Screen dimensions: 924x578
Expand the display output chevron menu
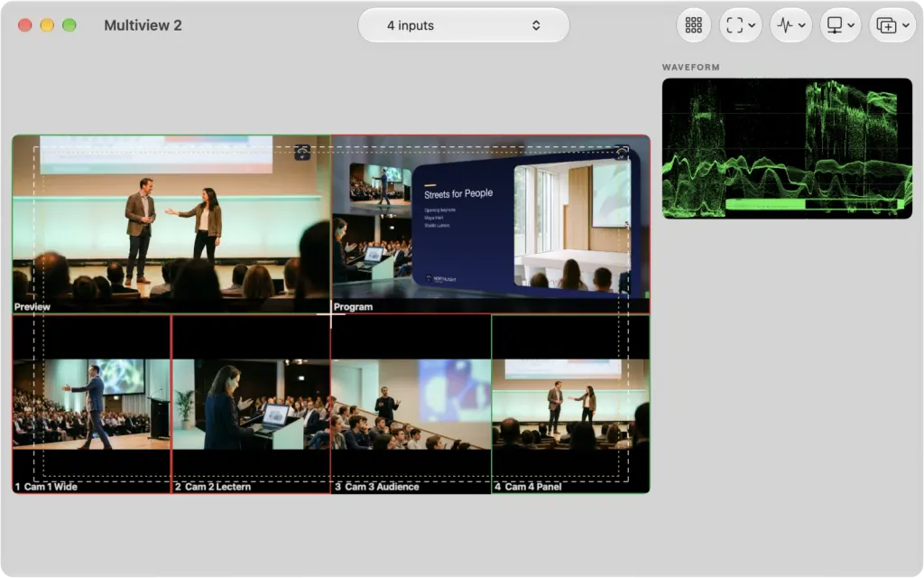click(x=851, y=25)
